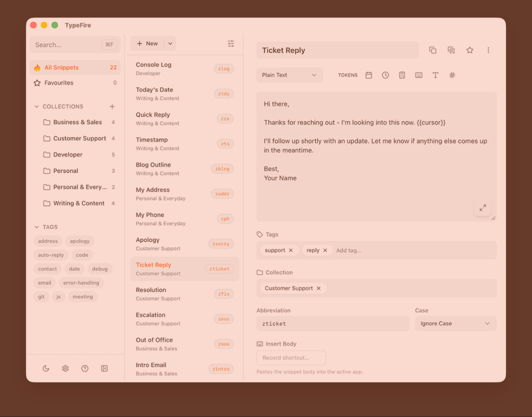Filter by the meeting tag

(x=83, y=297)
